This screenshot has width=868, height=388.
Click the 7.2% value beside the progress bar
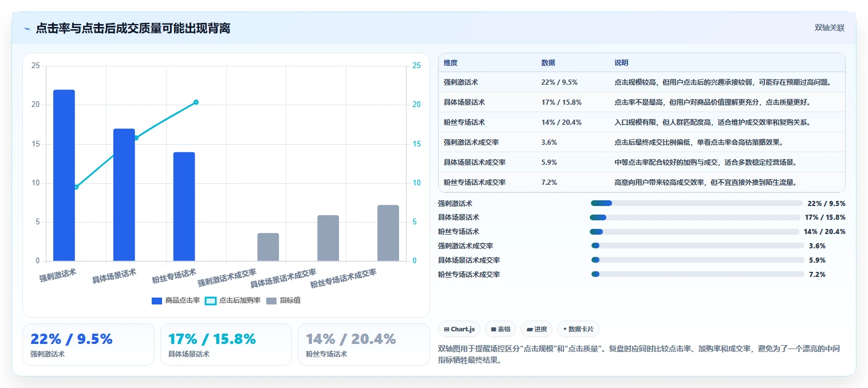817,275
